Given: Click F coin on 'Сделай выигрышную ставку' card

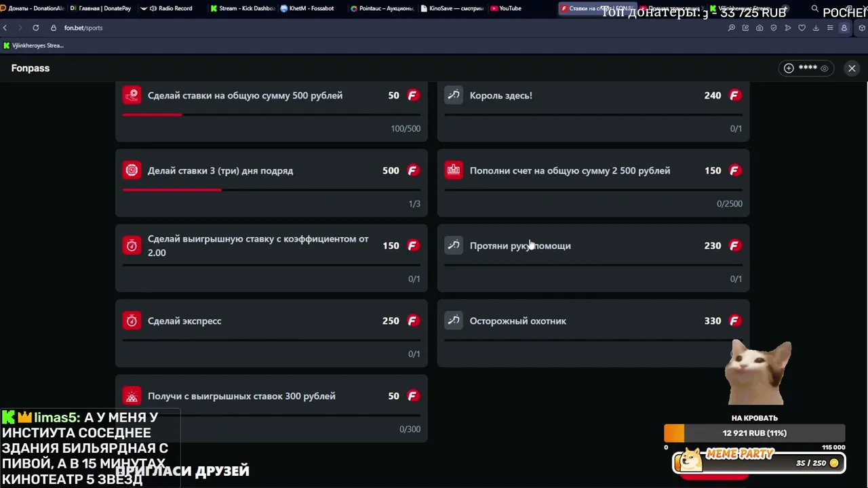Looking at the screenshot, I should pyautogui.click(x=412, y=246).
